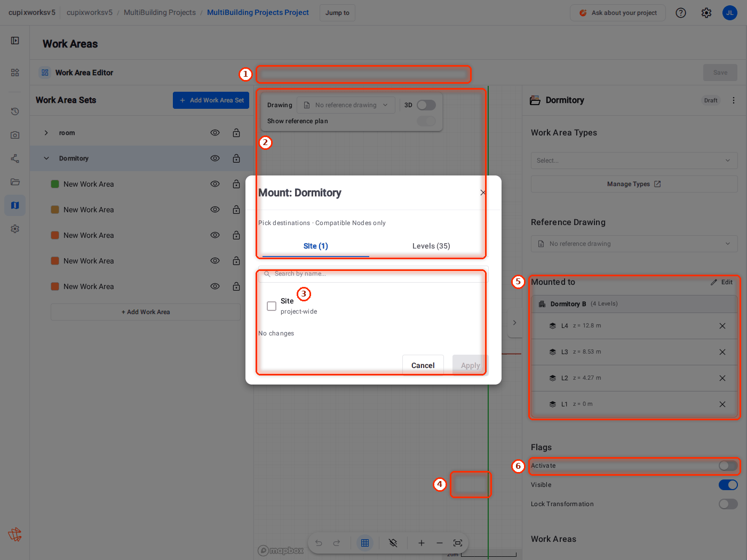Toggle the Activate flag switch
This screenshot has width=747, height=560.
728,466
